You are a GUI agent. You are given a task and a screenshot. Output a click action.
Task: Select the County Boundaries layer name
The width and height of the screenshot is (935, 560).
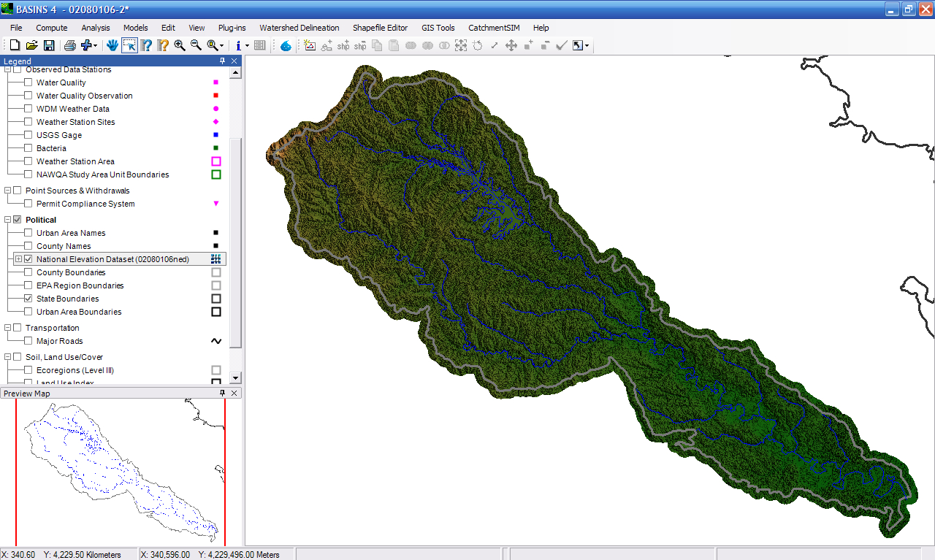[71, 272]
